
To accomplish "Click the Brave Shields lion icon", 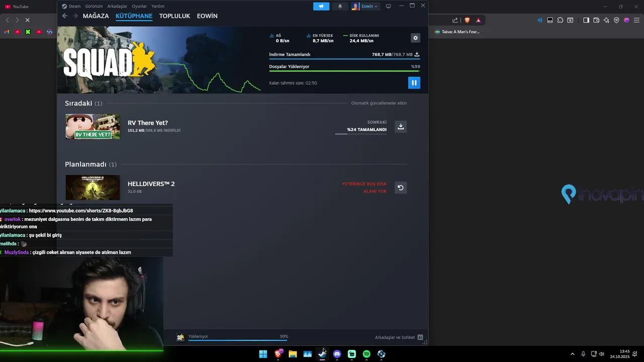I will pyautogui.click(x=467, y=20).
